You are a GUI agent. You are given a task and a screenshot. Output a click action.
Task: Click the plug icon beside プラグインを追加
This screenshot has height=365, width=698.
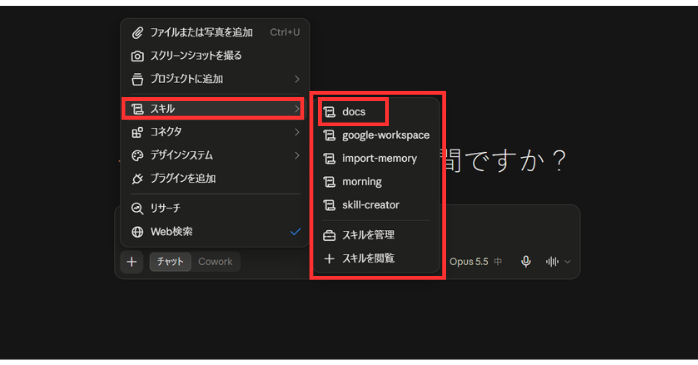coord(137,178)
